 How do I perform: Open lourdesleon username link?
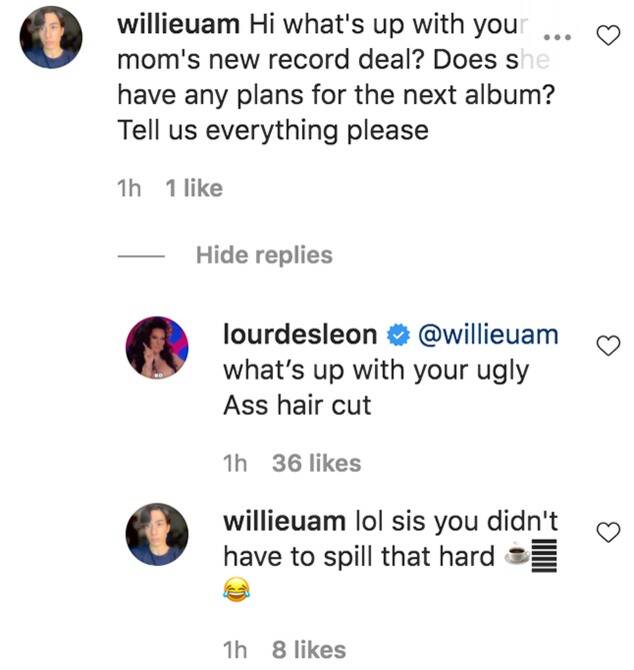coord(300,335)
